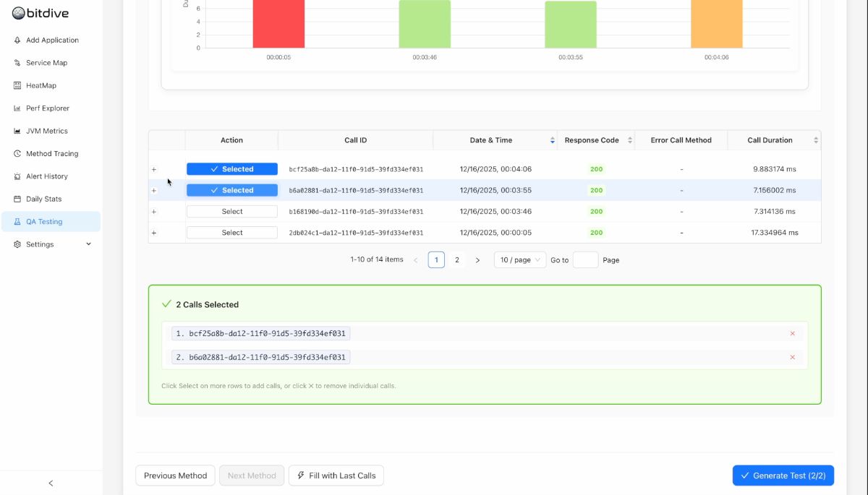Deselect the call bcf25a8b Selected toggle

(231, 169)
